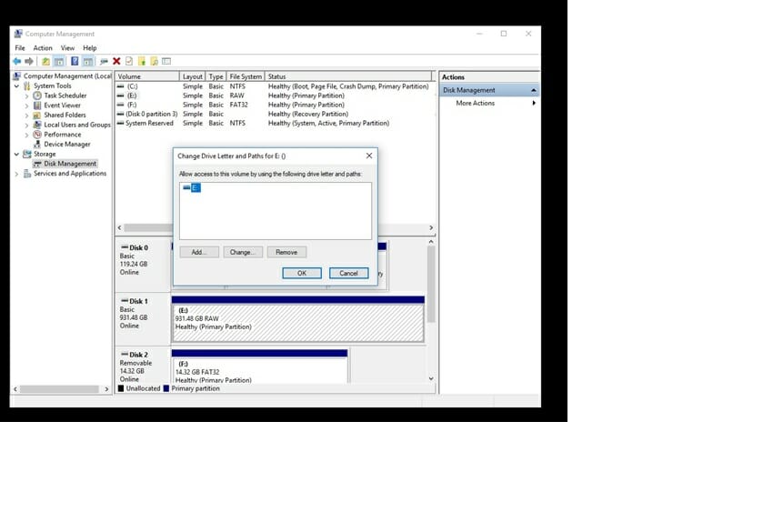This screenshot has height=532, width=773.
Task: Select the 14.32 GB FAT32 partition
Action: [259, 370]
